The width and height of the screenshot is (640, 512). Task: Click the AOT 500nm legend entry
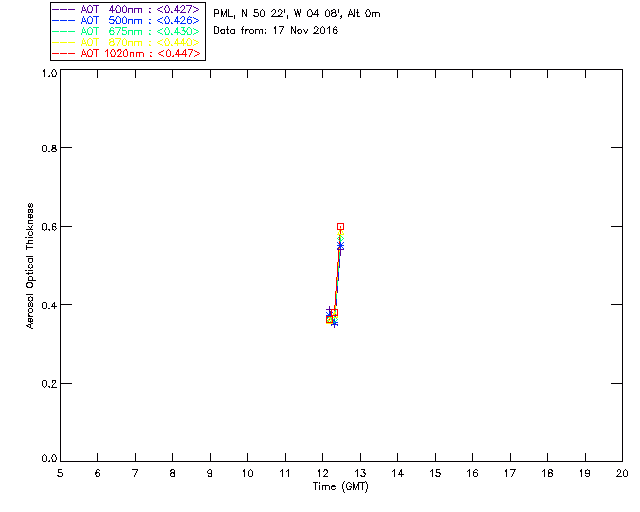click(x=126, y=20)
